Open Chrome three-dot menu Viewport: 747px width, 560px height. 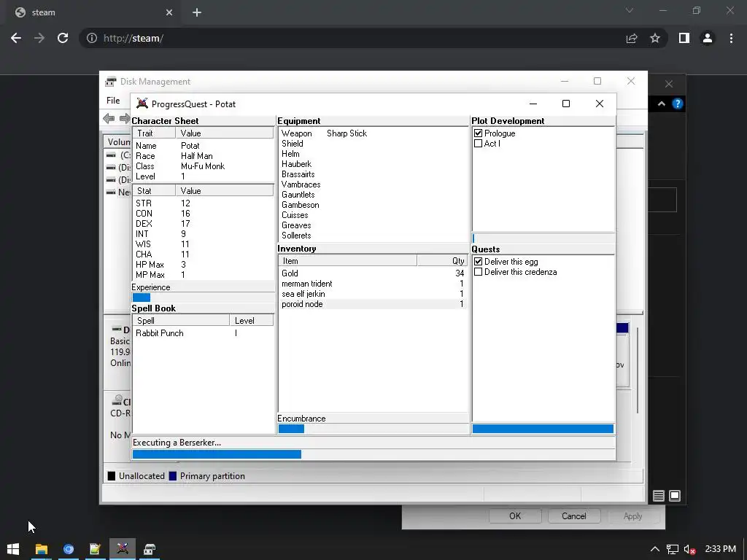(731, 38)
